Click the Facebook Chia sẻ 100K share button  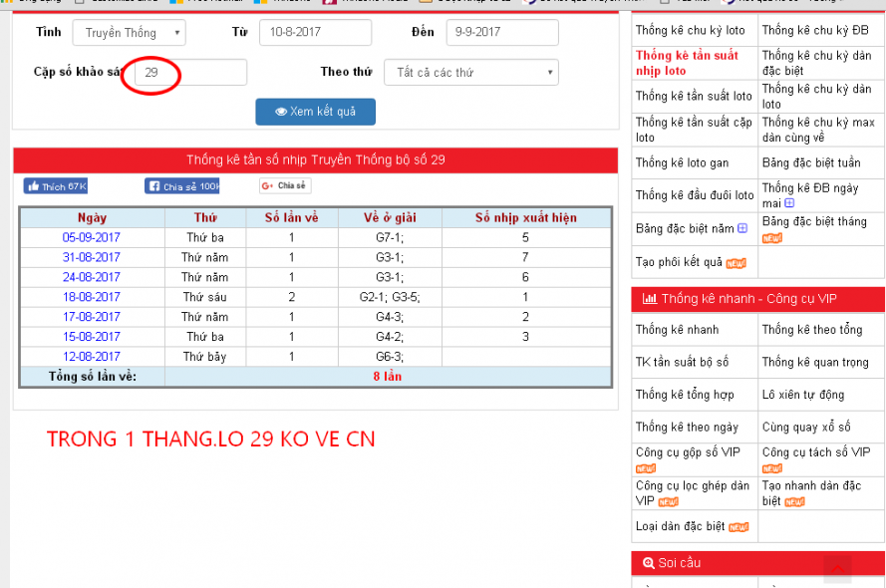click(182, 186)
